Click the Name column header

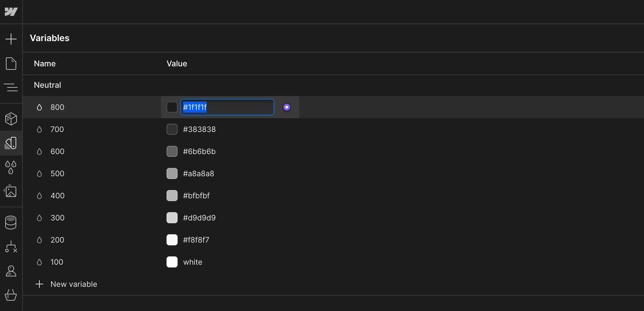[x=45, y=64]
